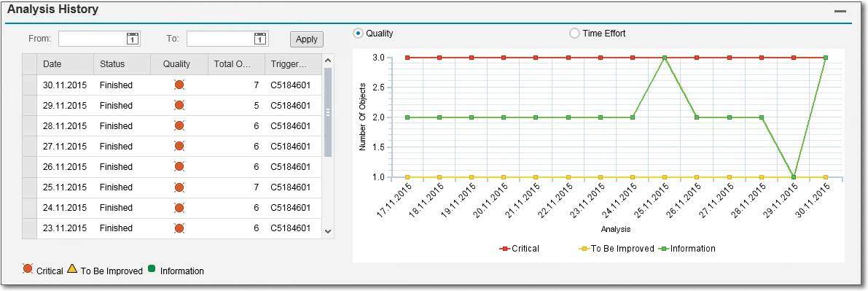Screen dimensions: 868x291
Task: Click To Be Improved point at 17.11.2015
Action: click(407, 176)
